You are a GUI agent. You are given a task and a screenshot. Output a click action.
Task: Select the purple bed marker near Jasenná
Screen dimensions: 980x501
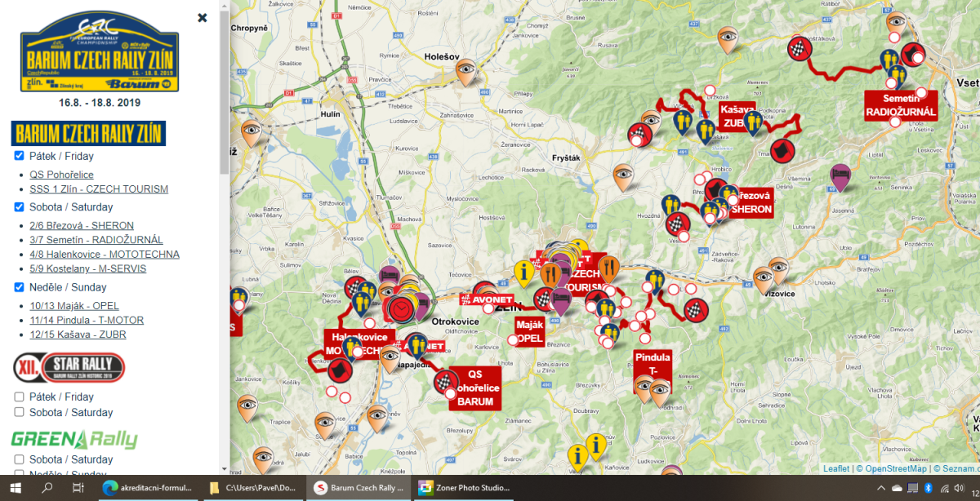click(840, 175)
